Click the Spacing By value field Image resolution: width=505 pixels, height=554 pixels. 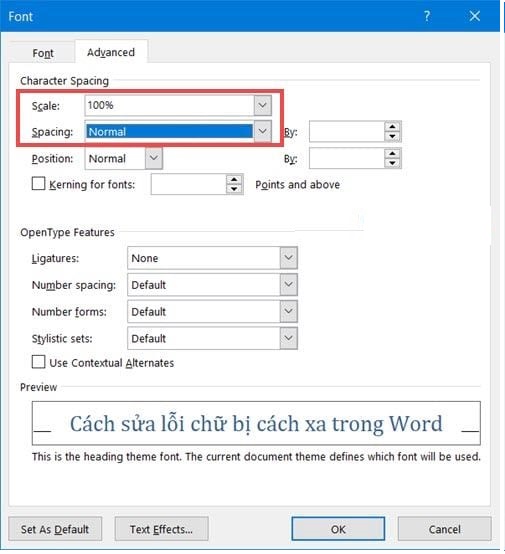click(347, 132)
